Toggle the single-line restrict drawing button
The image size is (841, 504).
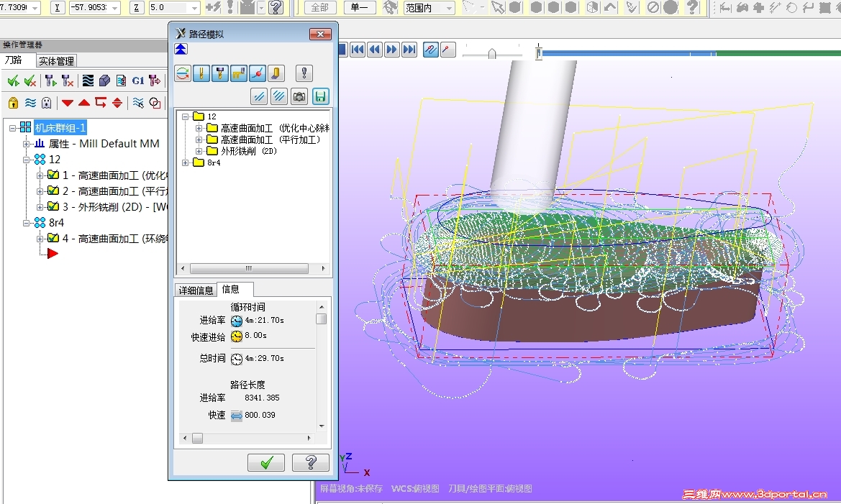[x=260, y=96]
